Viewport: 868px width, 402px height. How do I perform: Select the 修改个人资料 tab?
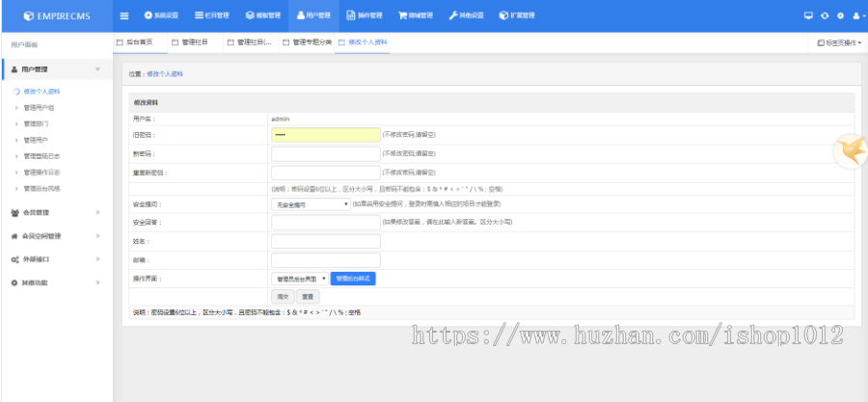point(362,42)
